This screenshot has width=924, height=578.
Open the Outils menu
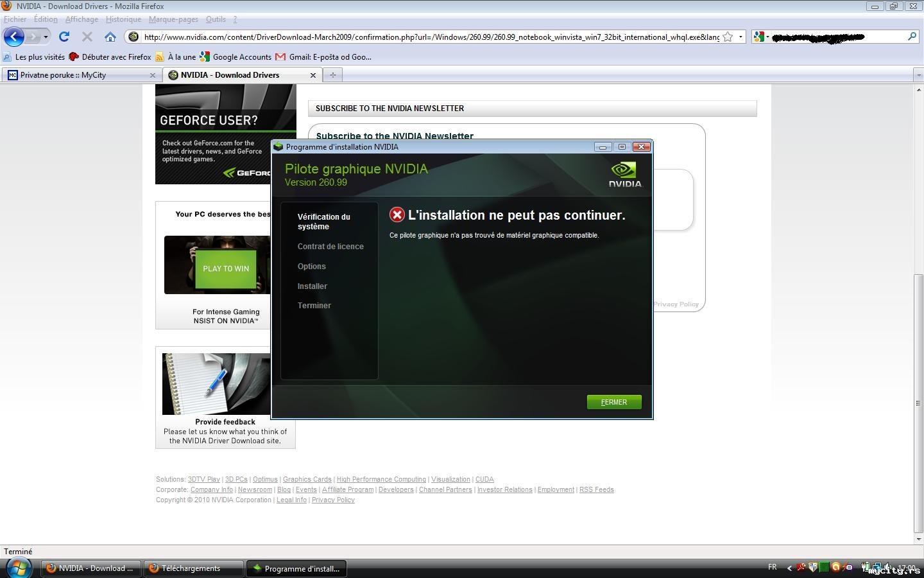(x=216, y=19)
